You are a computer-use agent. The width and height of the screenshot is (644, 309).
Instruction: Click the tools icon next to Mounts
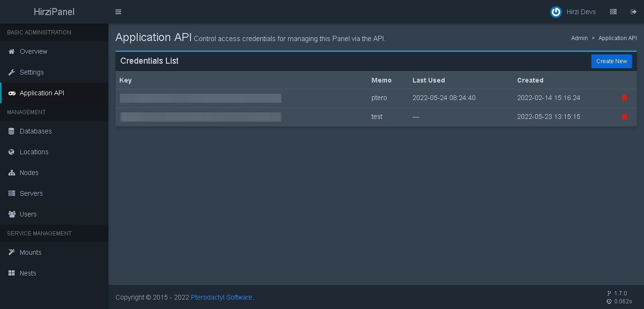point(11,252)
